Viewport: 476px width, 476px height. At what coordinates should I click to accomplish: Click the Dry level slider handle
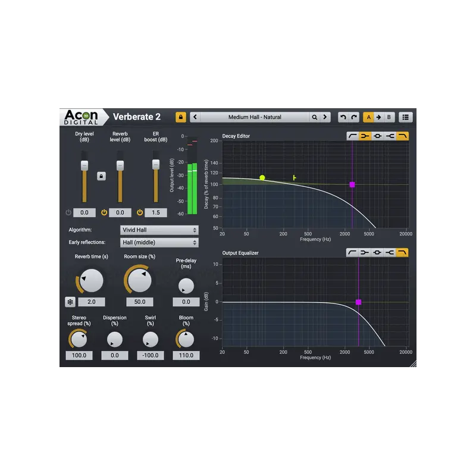pos(84,165)
